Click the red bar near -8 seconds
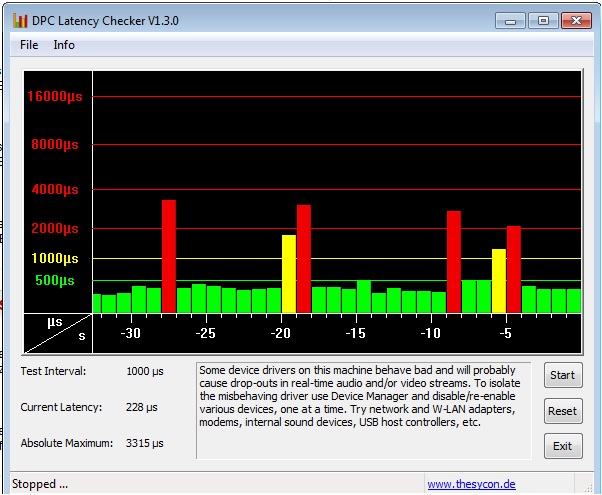The width and height of the screenshot is (602, 495). pyautogui.click(x=454, y=261)
